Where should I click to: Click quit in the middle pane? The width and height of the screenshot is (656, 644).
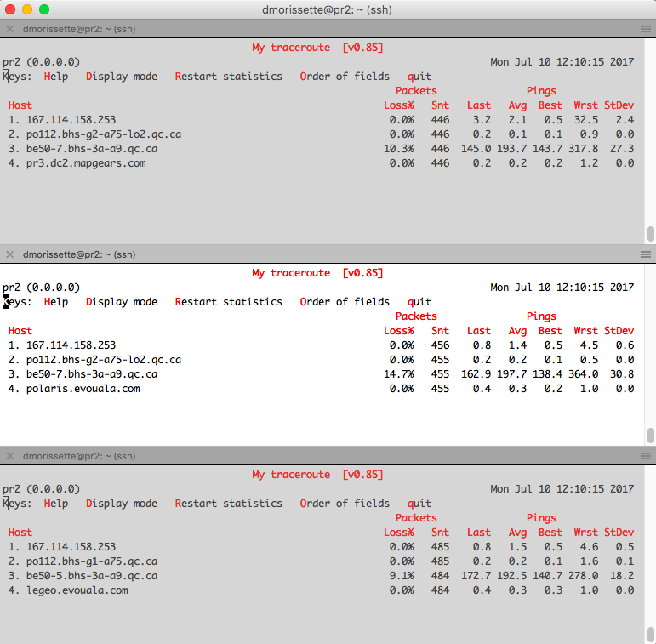[419, 302]
